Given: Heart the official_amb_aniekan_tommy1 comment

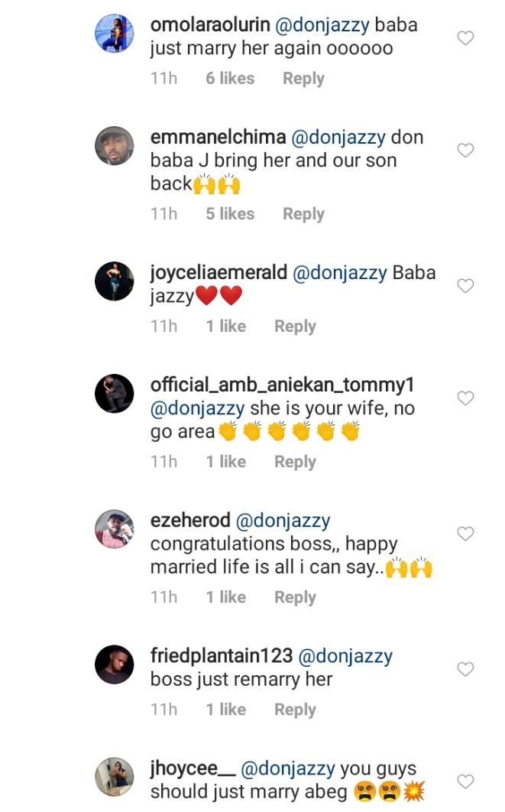Looking at the screenshot, I should (465, 398).
